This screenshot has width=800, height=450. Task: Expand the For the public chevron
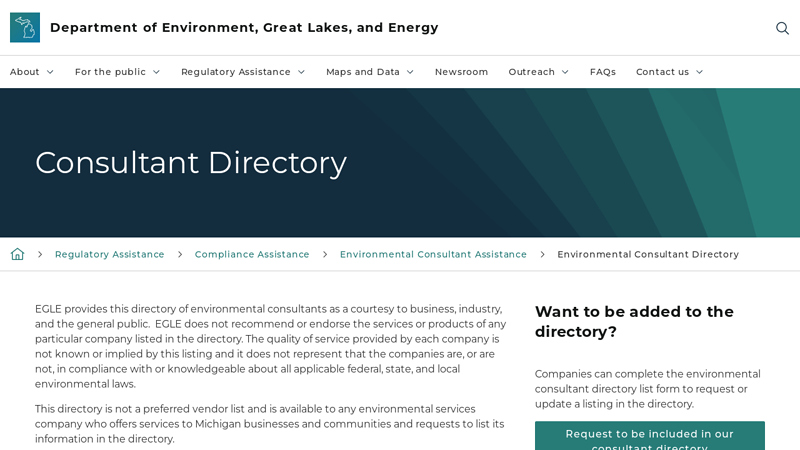tap(157, 72)
